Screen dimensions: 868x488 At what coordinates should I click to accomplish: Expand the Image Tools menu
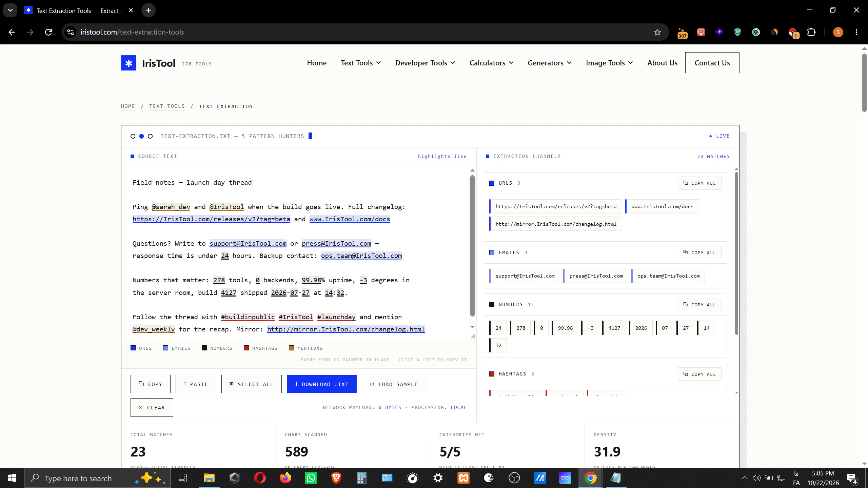point(609,63)
